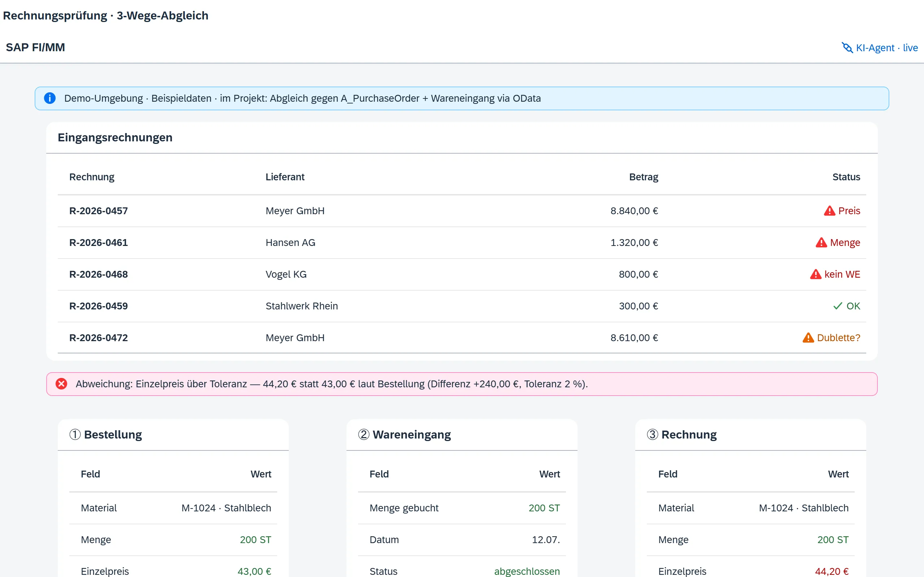The height and width of the screenshot is (577, 924).
Task: Select invoice row R-2026-0457
Action: (462, 211)
